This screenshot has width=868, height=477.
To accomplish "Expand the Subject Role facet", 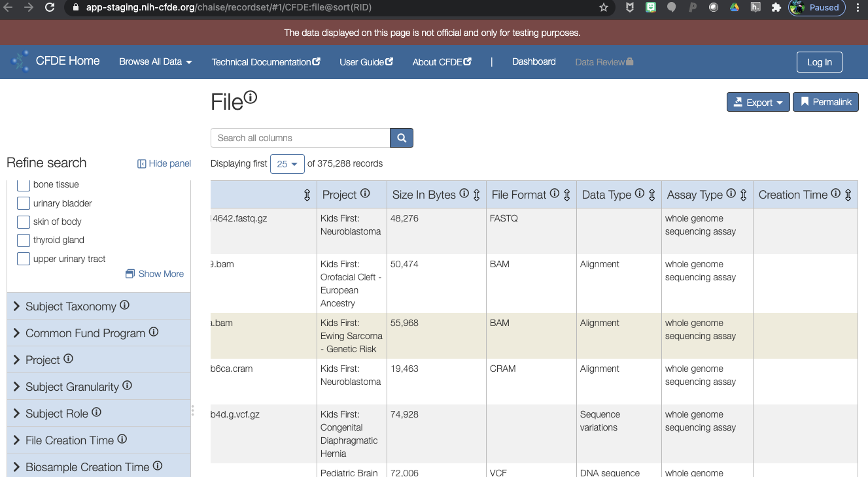I will (x=99, y=414).
